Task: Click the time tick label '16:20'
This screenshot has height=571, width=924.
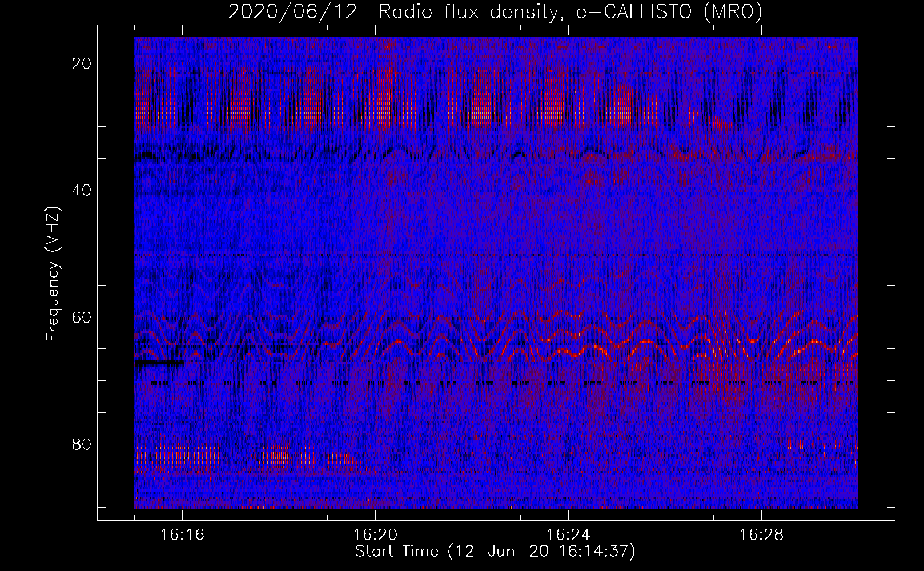Action: [x=375, y=535]
